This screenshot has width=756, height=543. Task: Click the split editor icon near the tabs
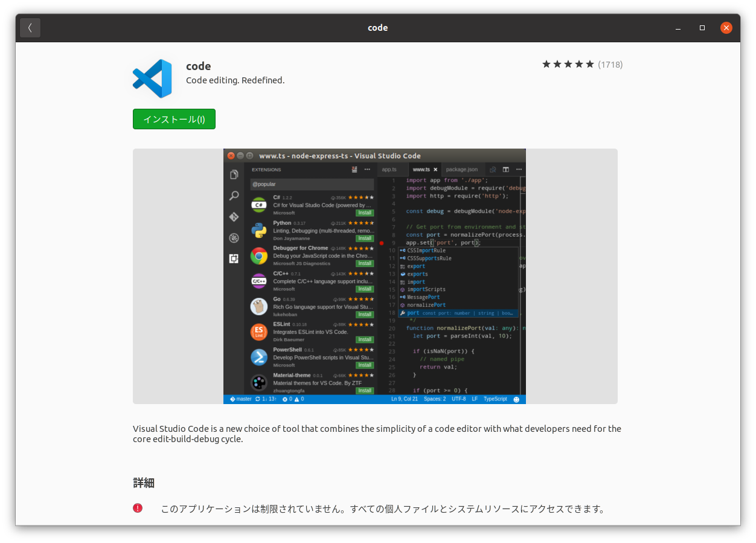[x=505, y=169]
